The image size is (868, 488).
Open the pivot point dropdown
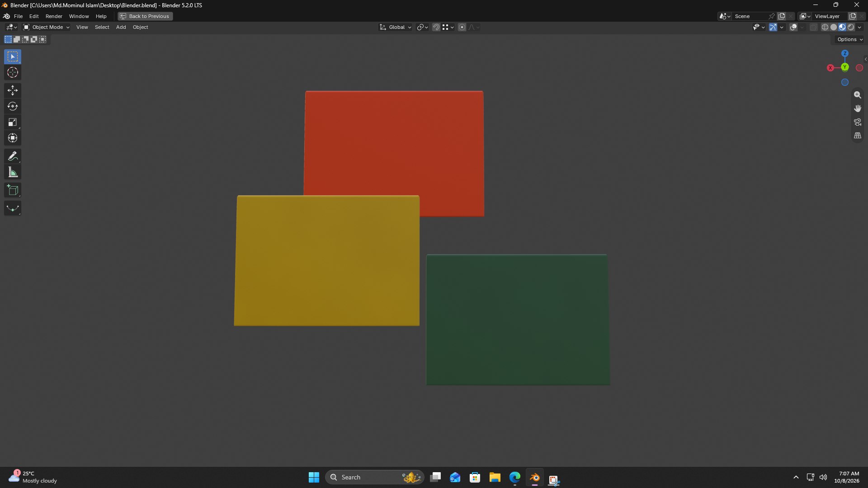(x=423, y=27)
